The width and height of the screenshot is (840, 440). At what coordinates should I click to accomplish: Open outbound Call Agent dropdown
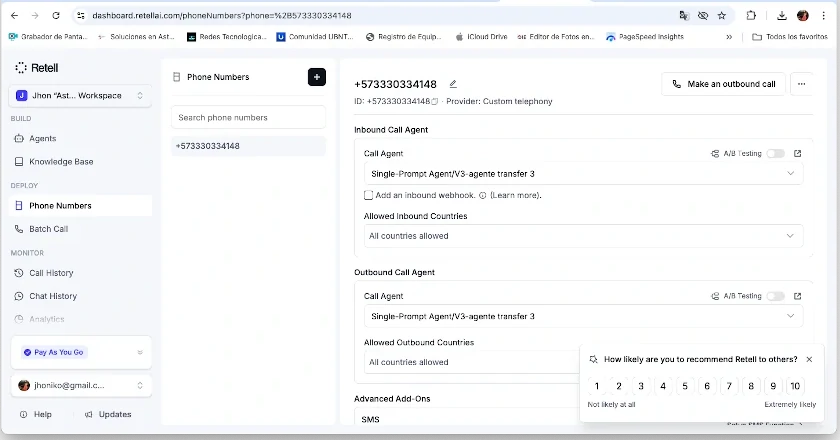(x=583, y=316)
